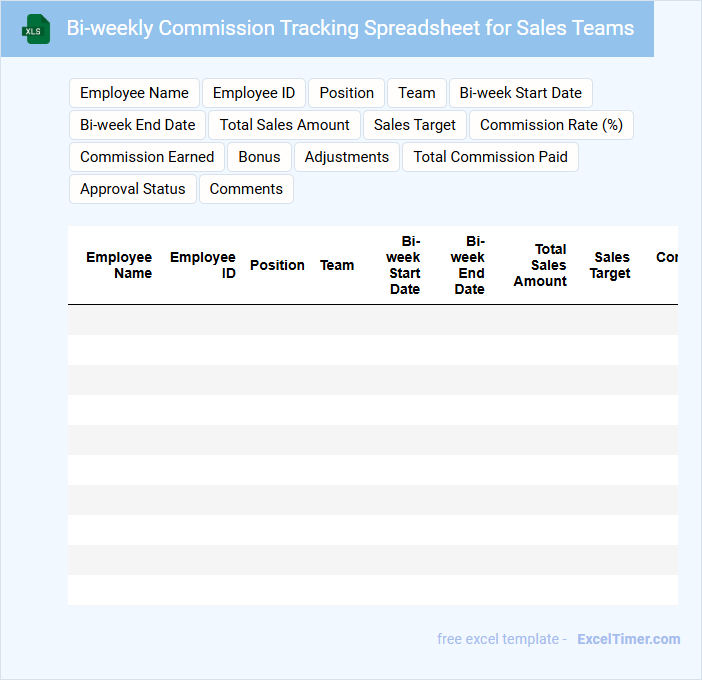The image size is (702, 680).
Task: Choose the Position tag
Action: point(347,93)
